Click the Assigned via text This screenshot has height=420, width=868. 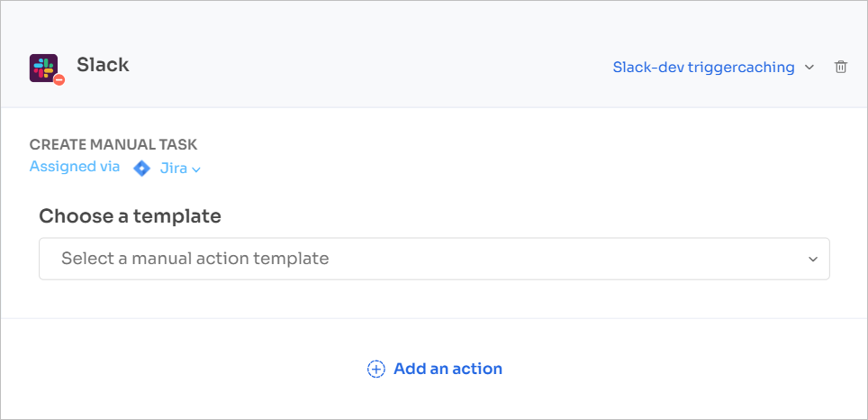[75, 167]
